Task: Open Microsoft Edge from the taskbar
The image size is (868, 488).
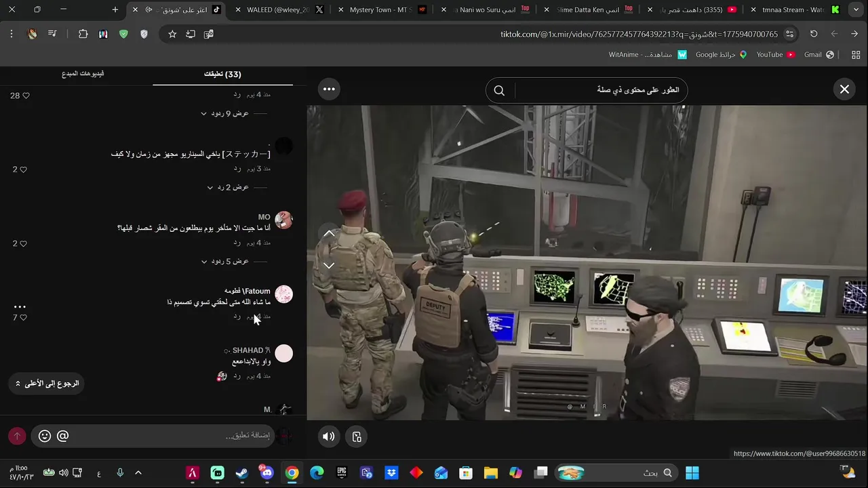Action: click(x=317, y=472)
